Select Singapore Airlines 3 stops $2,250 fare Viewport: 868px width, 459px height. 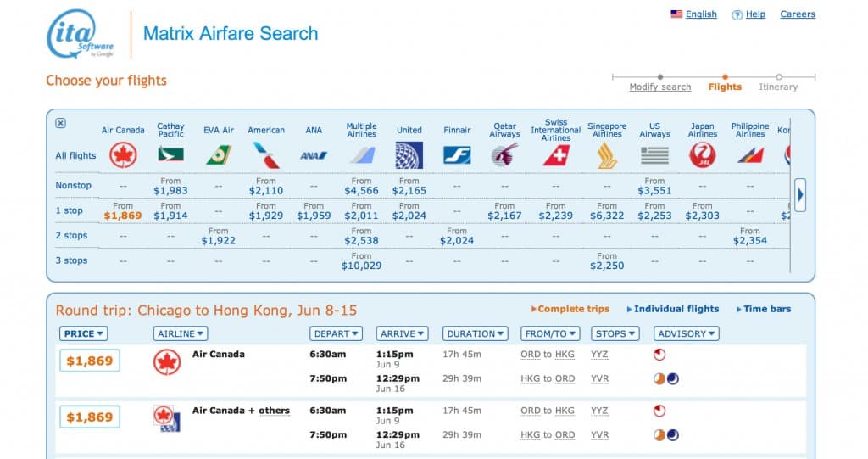point(607,266)
